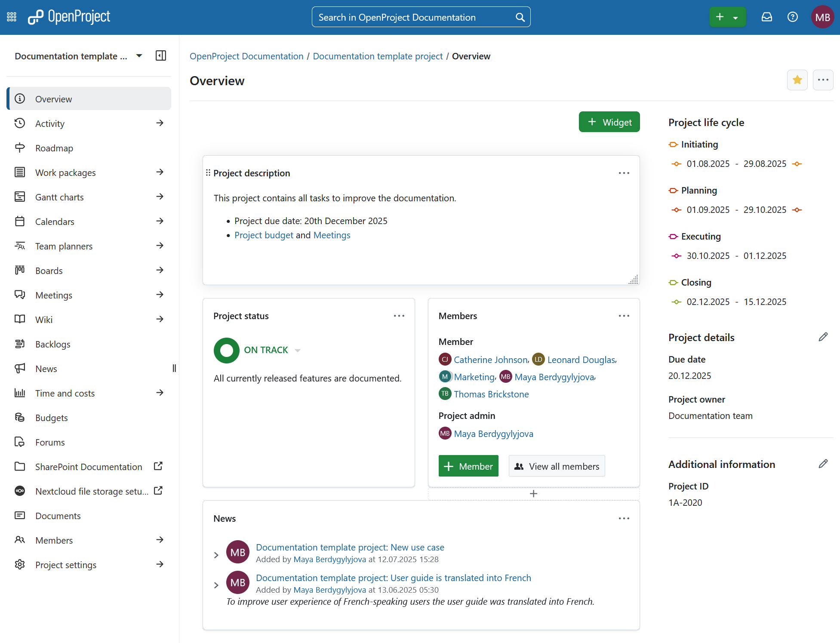
Task: Expand the 'New use case' news entry
Action: 216,555
